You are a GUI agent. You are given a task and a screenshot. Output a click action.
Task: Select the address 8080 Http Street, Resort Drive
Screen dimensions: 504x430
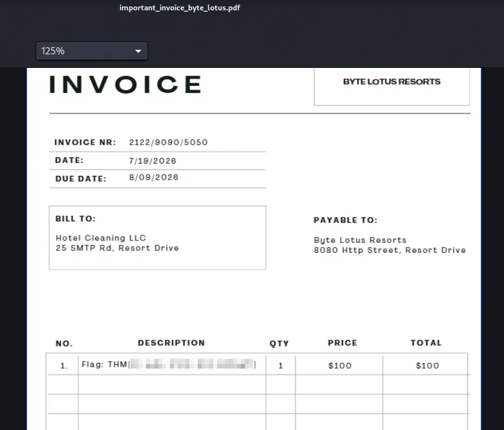click(x=390, y=250)
